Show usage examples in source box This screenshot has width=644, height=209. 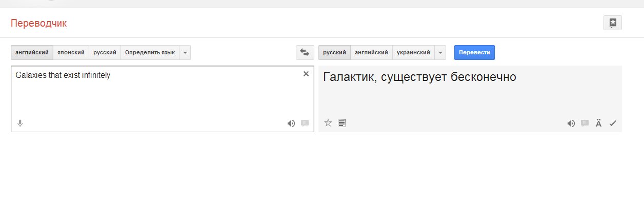(x=305, y=123)
